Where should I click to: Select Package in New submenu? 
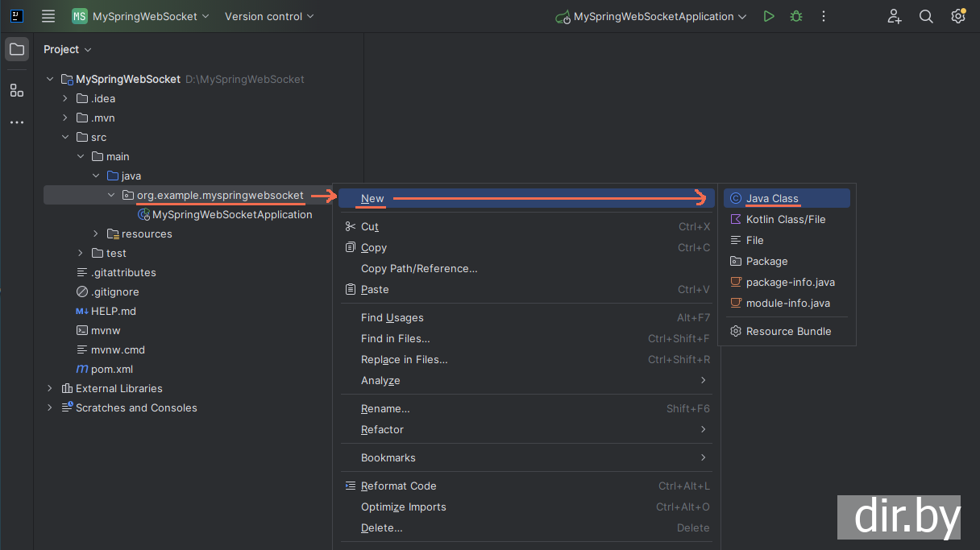[x=787, y=261]
